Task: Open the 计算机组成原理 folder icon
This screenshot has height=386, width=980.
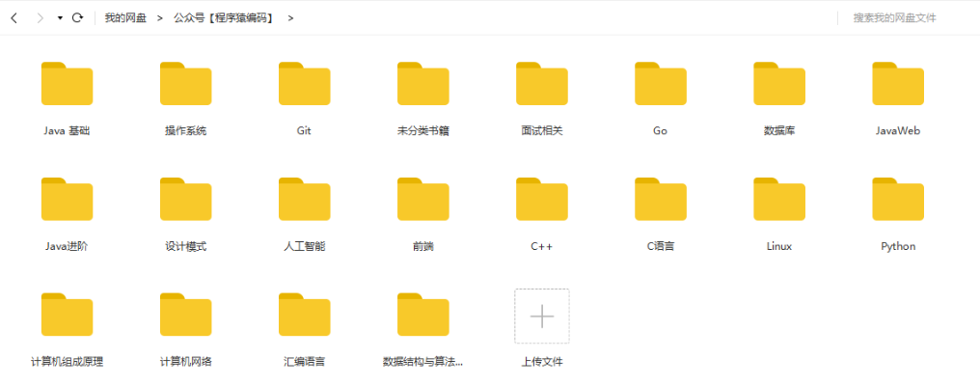Action: point(67,314)
